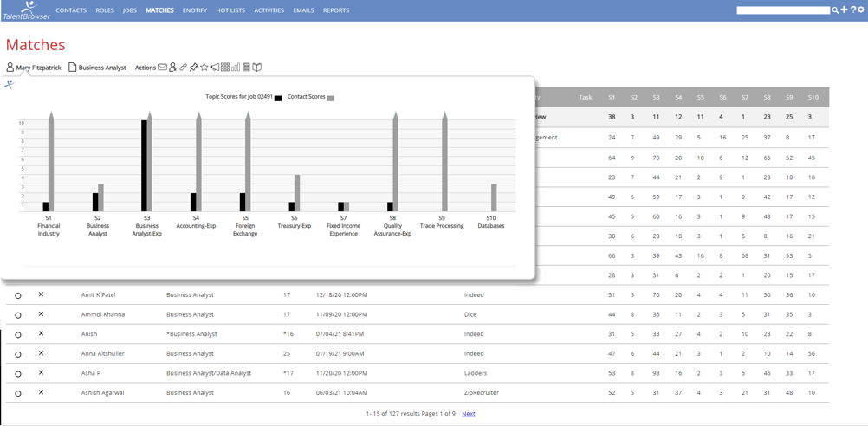This screenshot has width=868, height=426.
Task: Open the Reports menu
Action: (336, 10)
